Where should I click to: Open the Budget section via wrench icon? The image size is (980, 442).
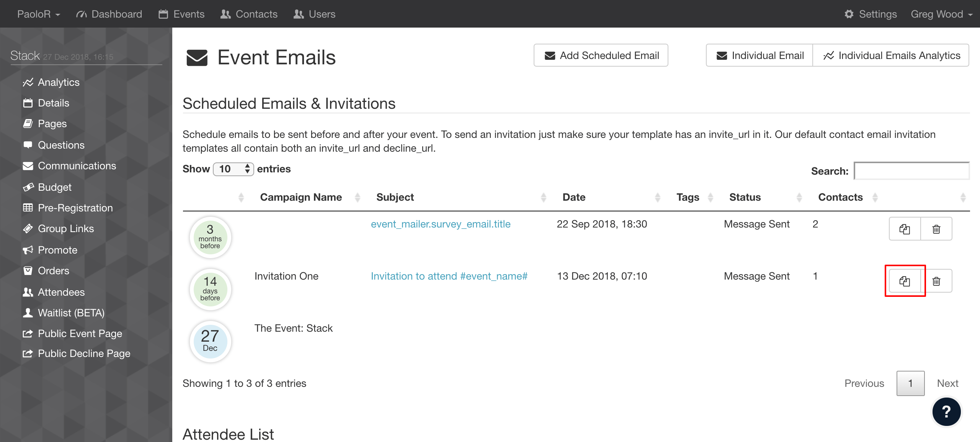[28, 187]
